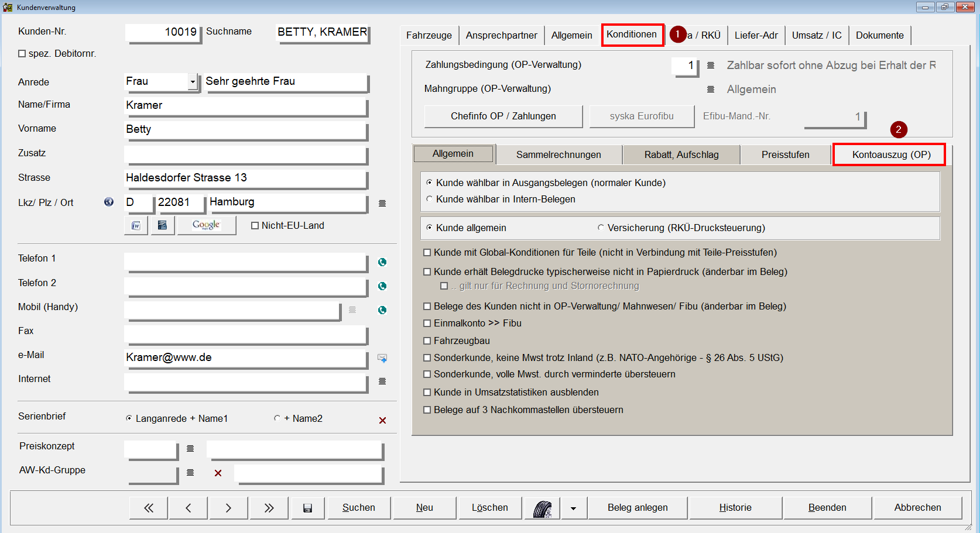This screenshot has height=533, width=980.
Task: Send e-mail using the mail icon
Action: click(382, 358)
